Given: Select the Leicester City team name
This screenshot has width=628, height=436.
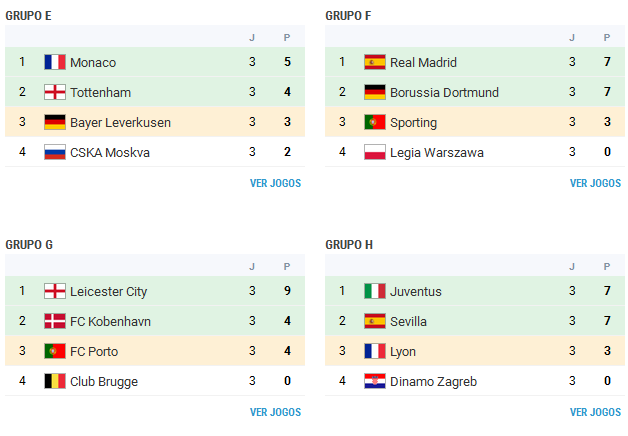Looking at the screenshot, I should coord(108,291).
